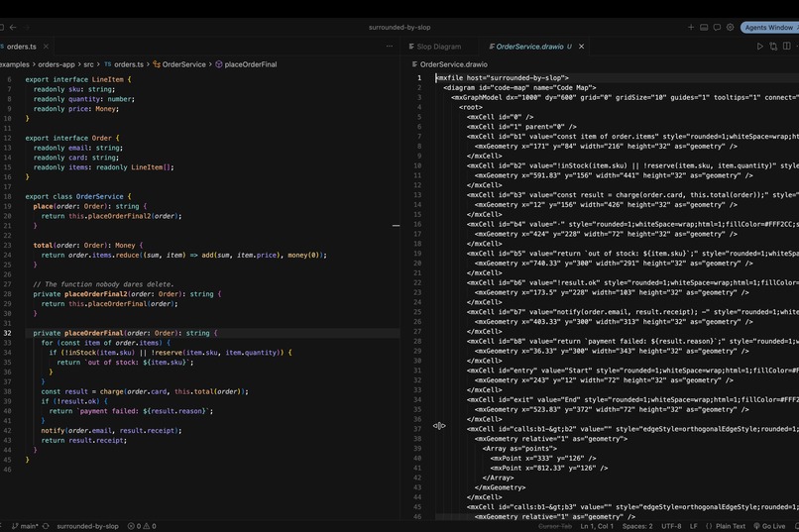Viewport: 799px width, 532px height.
Task: Open errors and warnings count in status bar
Action: tap(142, 526)
